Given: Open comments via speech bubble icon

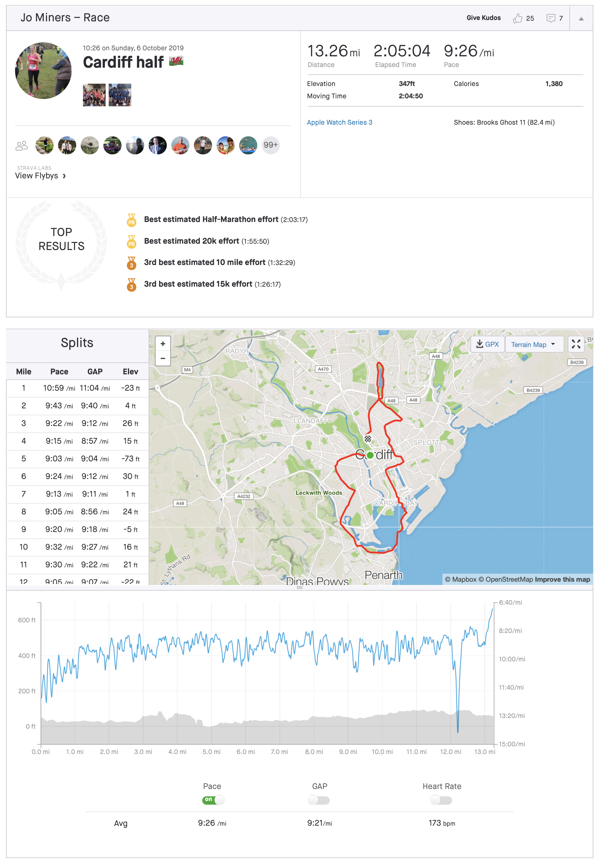Looking at the screenshot, I should (x=551, y=18).
